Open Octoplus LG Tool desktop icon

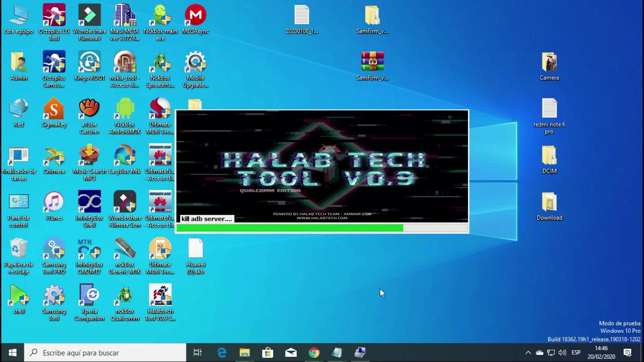tap(54, 22)
